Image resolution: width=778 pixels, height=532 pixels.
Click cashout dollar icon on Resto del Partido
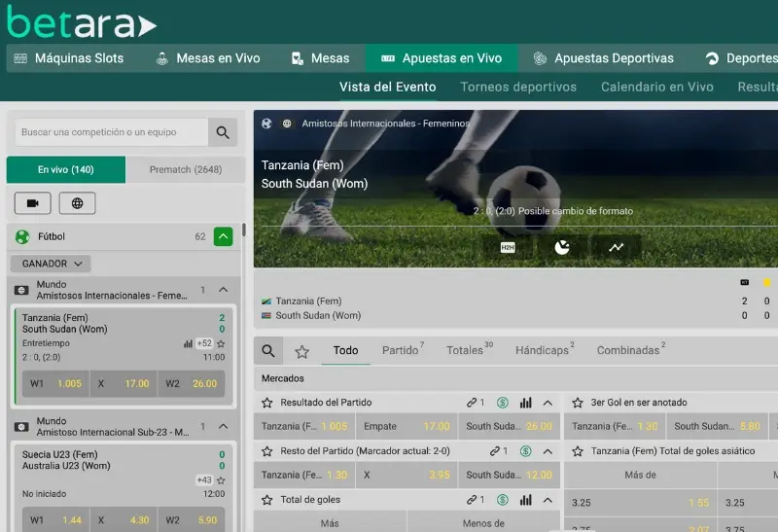tap(526, 451)
